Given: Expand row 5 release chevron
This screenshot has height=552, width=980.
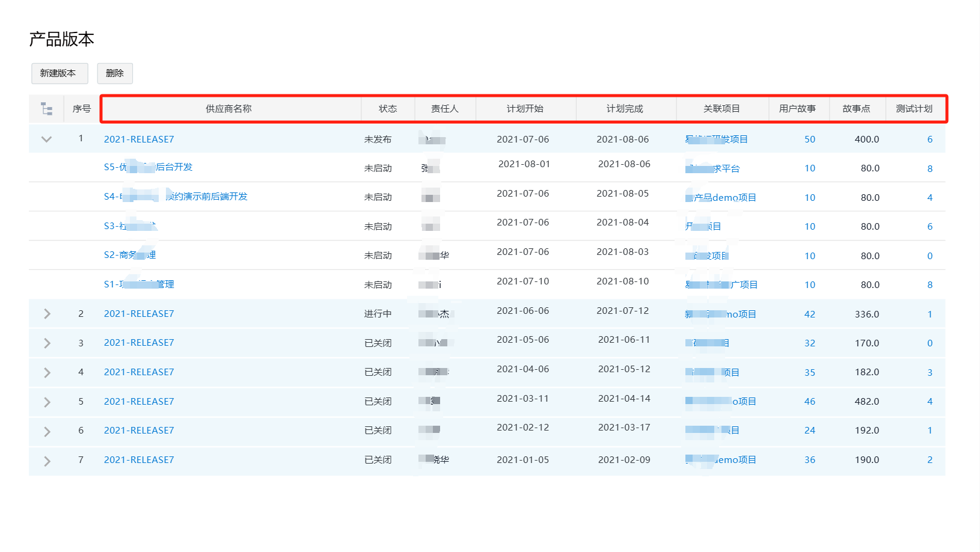Looking at the screenshot, I should click(x=47, y=402).
